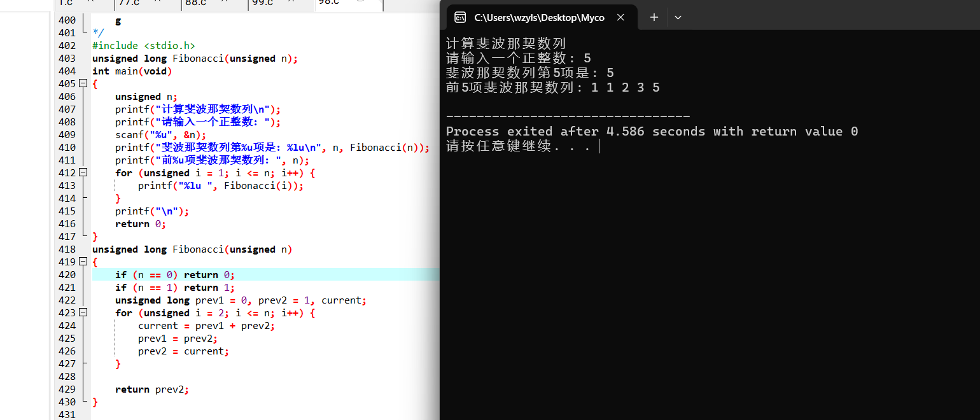980x420 pixels.
Task: Click the prev1 = 0, prev2 = 1 declaration line
Action: [x=241, y=300]
